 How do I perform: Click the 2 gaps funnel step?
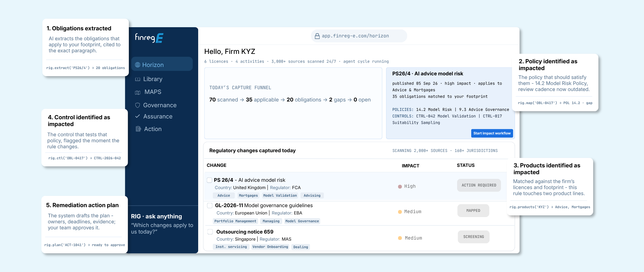pos(337,100)
